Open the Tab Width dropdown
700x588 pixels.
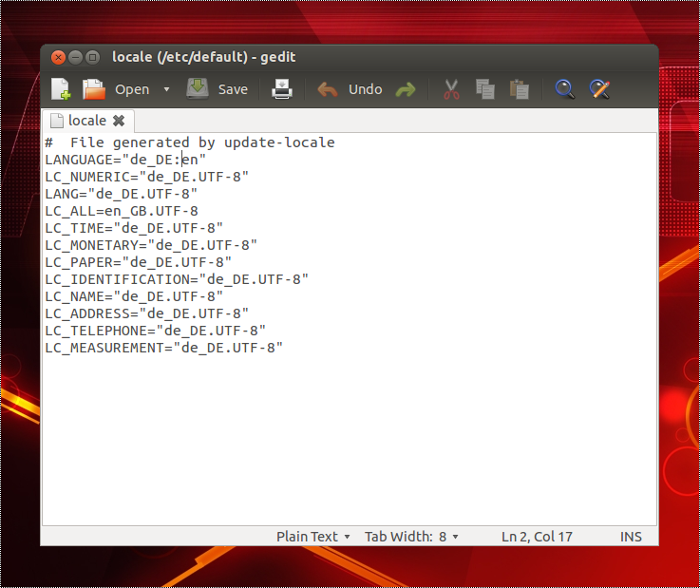[411, 537]
